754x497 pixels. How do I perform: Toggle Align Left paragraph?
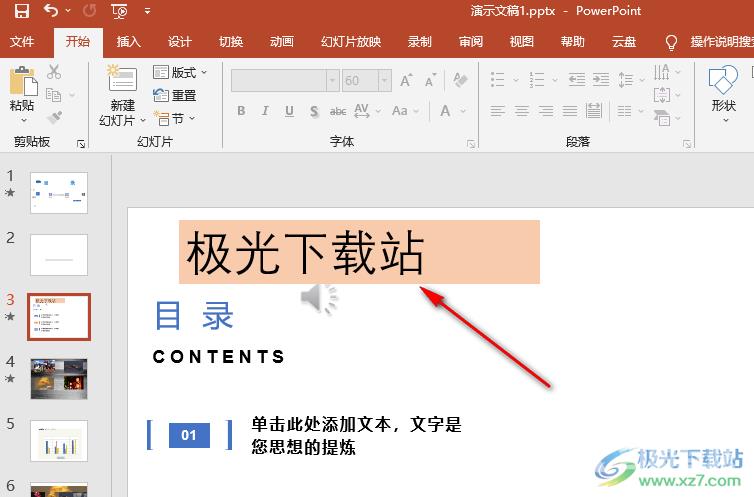(497, 112)
